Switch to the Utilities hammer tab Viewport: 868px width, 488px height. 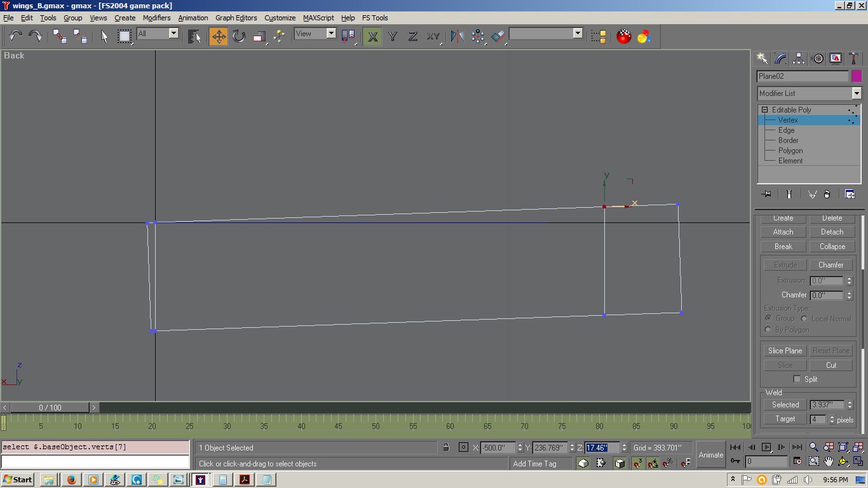(855, 58)
